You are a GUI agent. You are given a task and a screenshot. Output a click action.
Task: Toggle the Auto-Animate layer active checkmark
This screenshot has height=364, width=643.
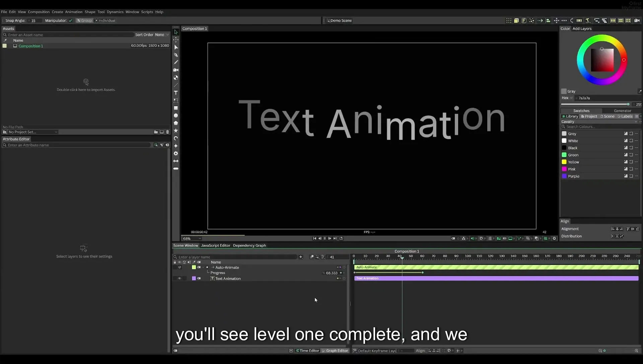pos(180,267)
